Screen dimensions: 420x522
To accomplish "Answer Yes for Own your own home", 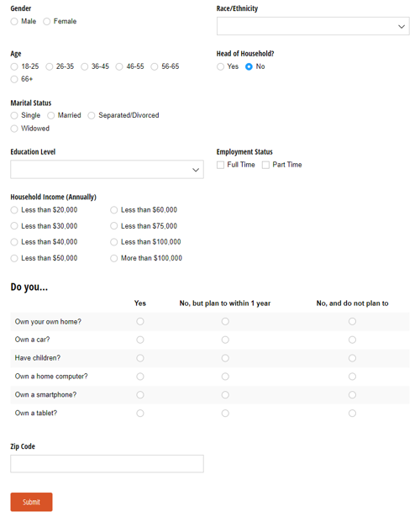I will click(140, 321).
